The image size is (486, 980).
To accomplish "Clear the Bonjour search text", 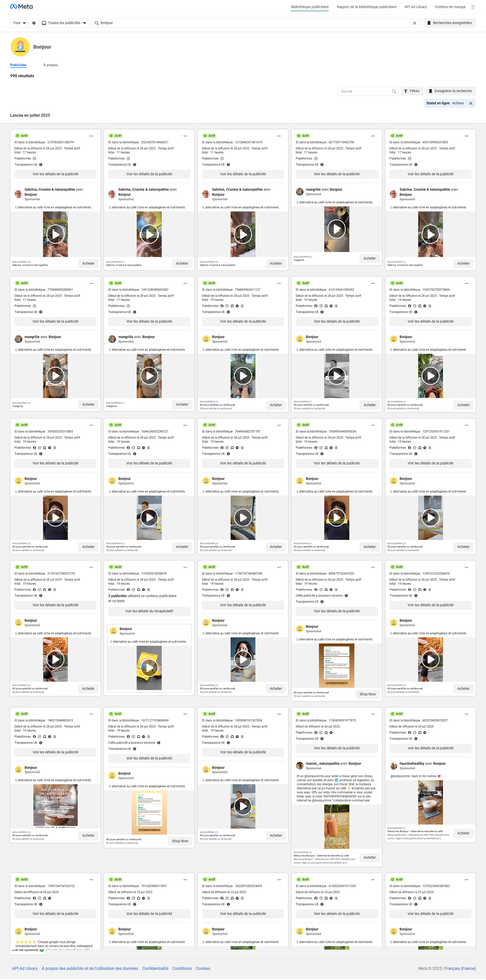I will point(415,23).
